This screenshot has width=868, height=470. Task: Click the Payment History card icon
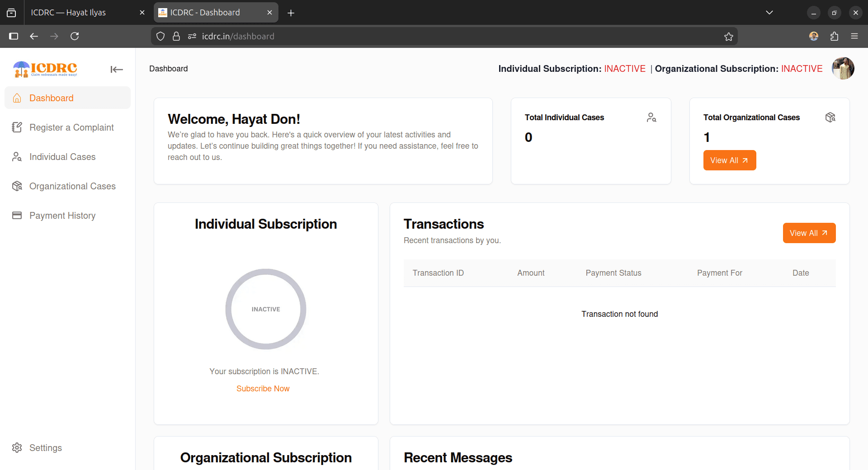click(17, 216)
